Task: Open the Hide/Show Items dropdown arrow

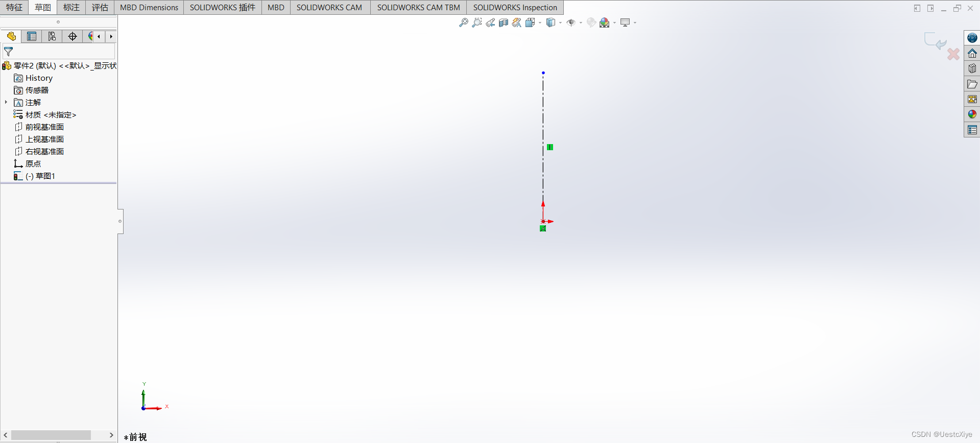Action: 581,22
